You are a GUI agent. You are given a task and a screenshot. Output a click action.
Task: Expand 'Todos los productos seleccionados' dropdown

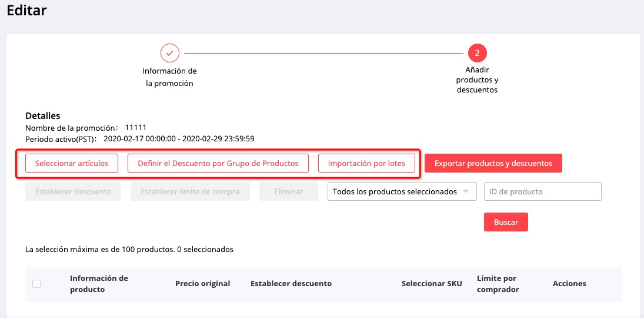395,191
